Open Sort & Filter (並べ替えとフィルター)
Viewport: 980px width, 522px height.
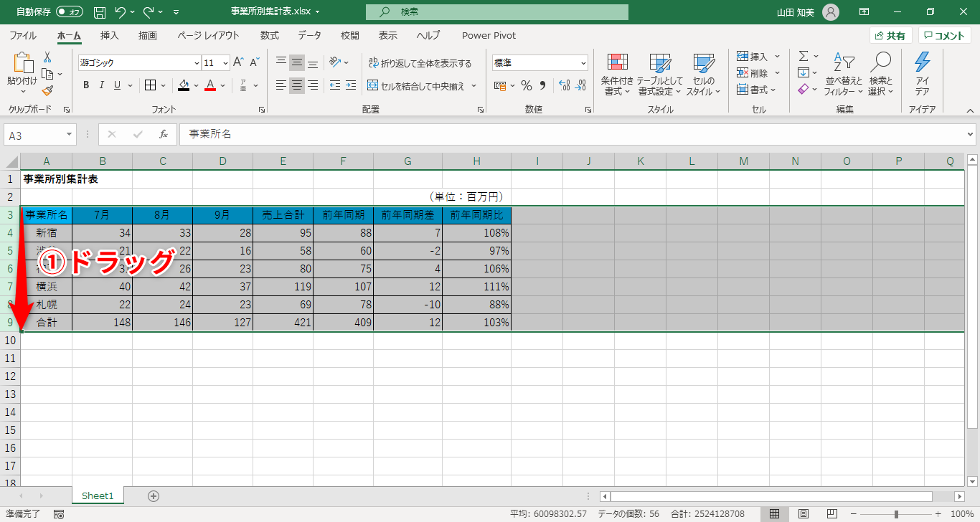(x=844, y=75)
